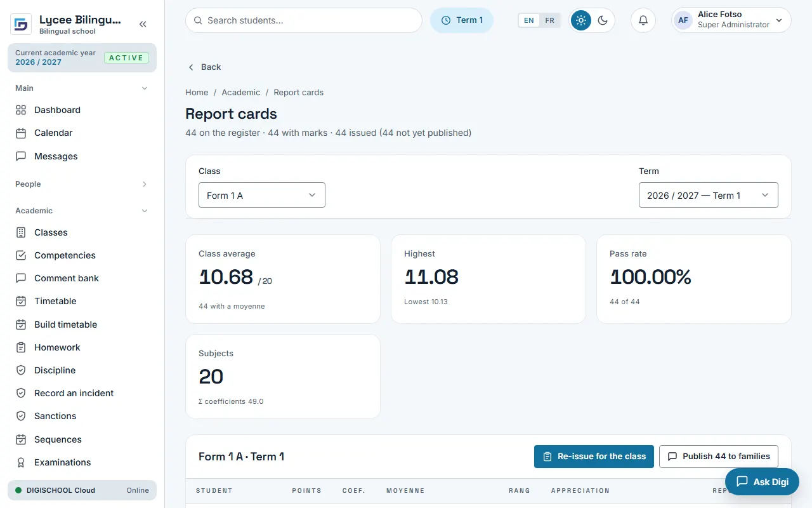Viewport: 812px width, 508px height.
Task: Click the MOYENNE column header
Action: click(x=405, y=491)
